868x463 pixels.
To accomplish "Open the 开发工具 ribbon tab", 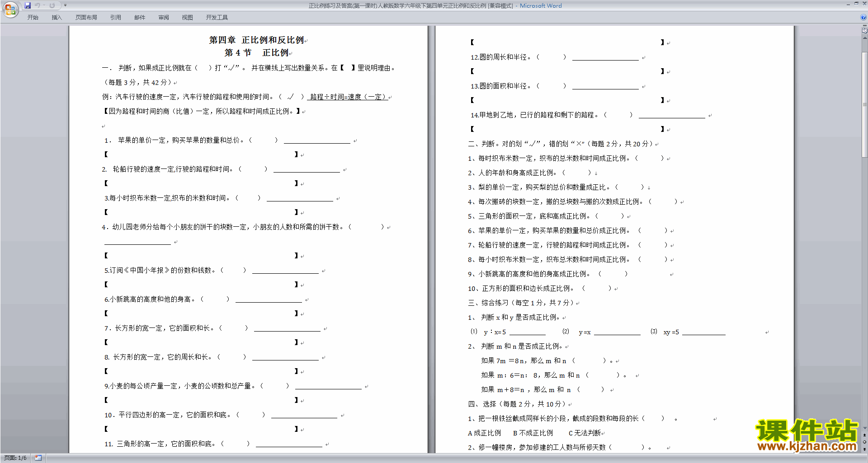I will coord(217,18).
